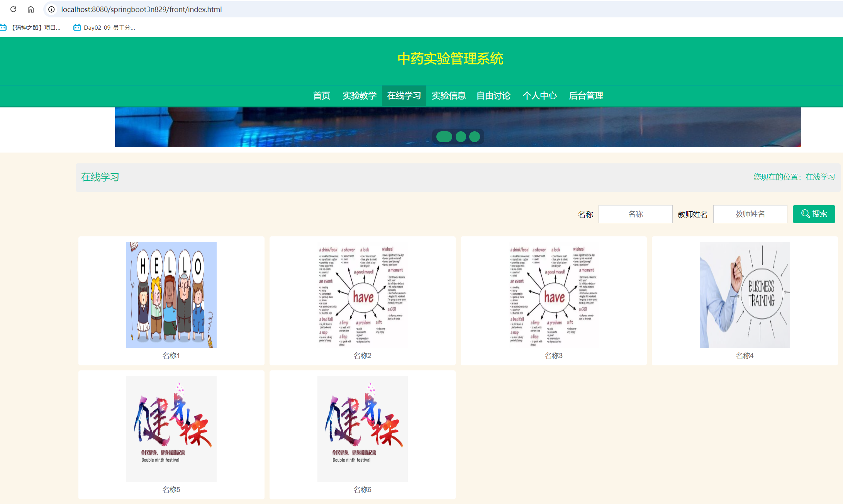Switch to the 实验信息 navigation tab
843x504 pixels.
pyautogui.click(x=448, y=96)
